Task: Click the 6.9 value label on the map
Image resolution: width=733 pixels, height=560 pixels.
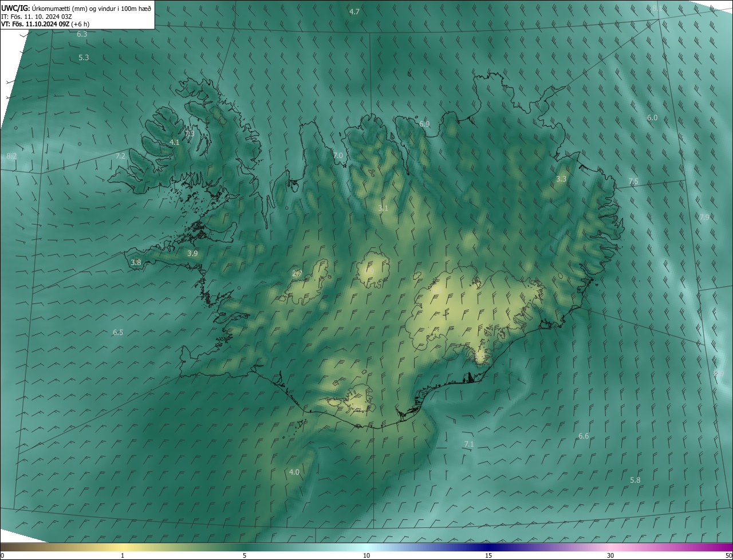Action: point(424,124)
